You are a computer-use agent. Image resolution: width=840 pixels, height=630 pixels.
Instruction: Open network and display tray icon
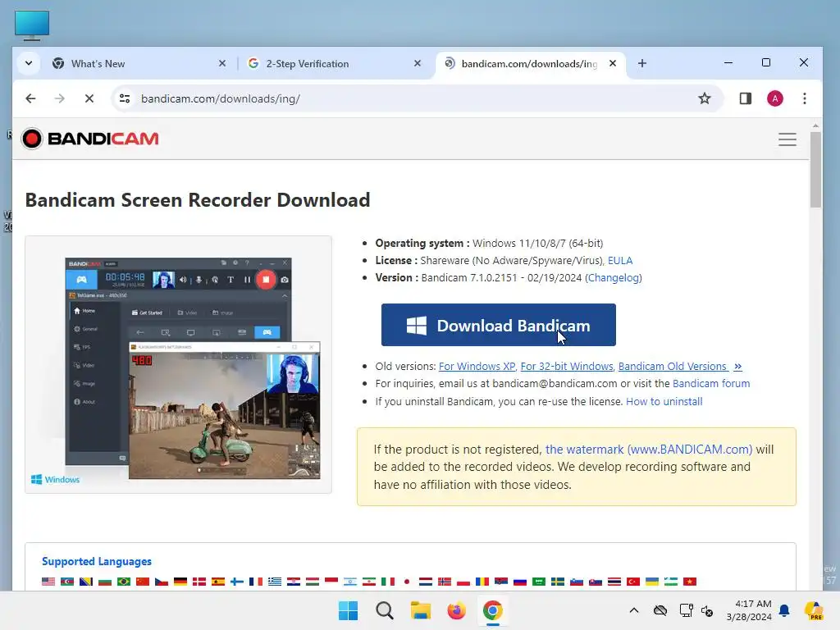tap(687, 610)
